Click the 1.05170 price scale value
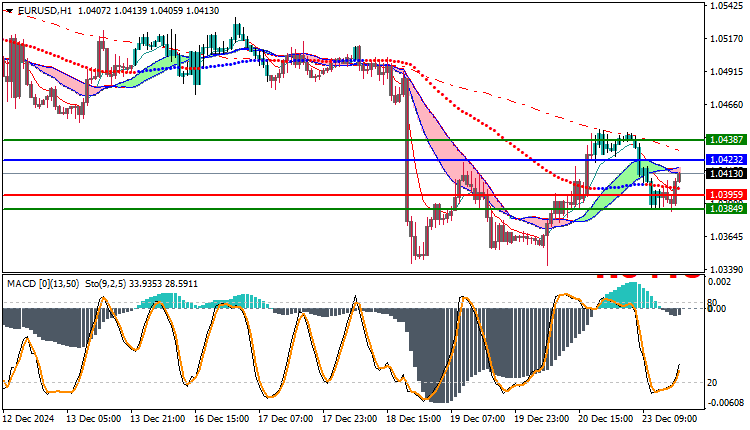Viewport: 750px width, 430px height. tap(727, 39)
